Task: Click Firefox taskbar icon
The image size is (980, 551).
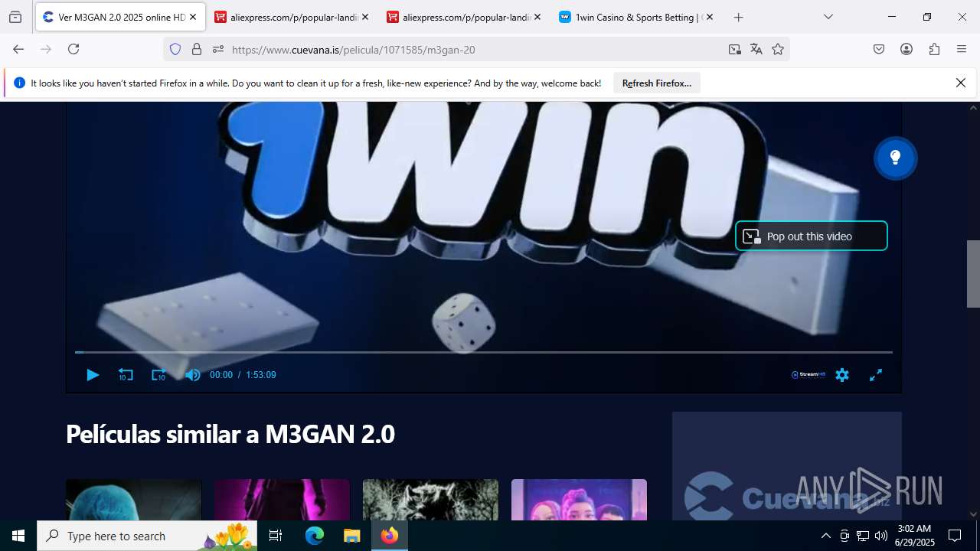Action: click(390, 536)
